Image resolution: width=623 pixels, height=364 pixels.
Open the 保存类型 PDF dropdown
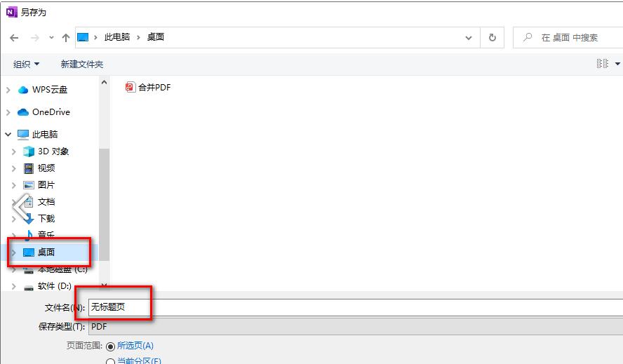point(355,327)
